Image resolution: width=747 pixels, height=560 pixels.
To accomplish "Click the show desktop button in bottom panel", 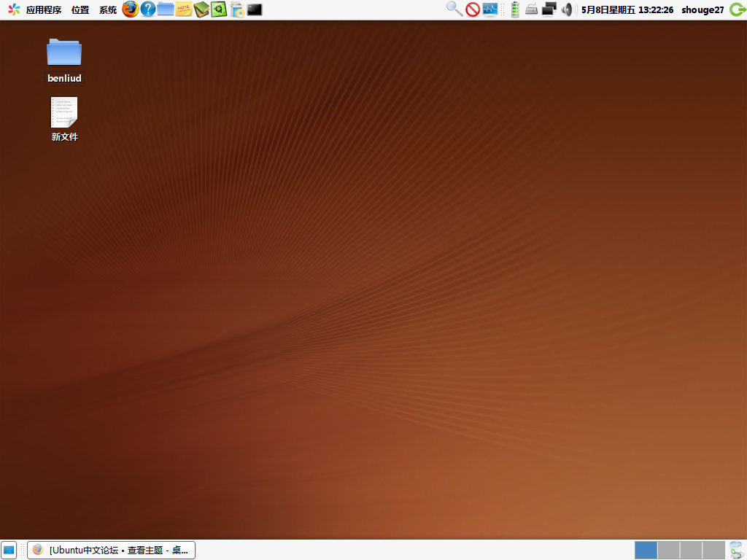I will pos(9,550).
